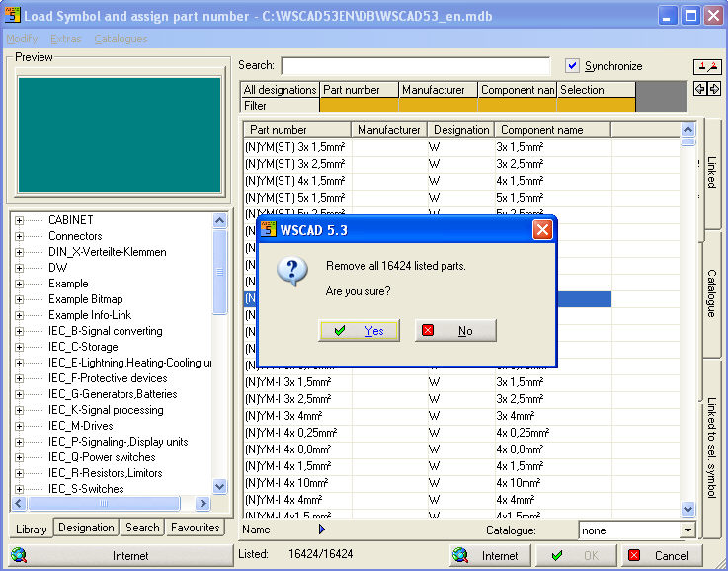
Task: Close the WSCAD 5.3 dialog
Action: tap(542, 230)
